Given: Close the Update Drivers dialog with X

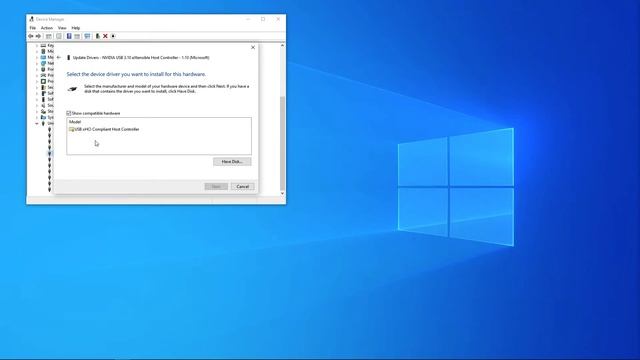Looking at the screenshot, I should (x=253, y=47).
